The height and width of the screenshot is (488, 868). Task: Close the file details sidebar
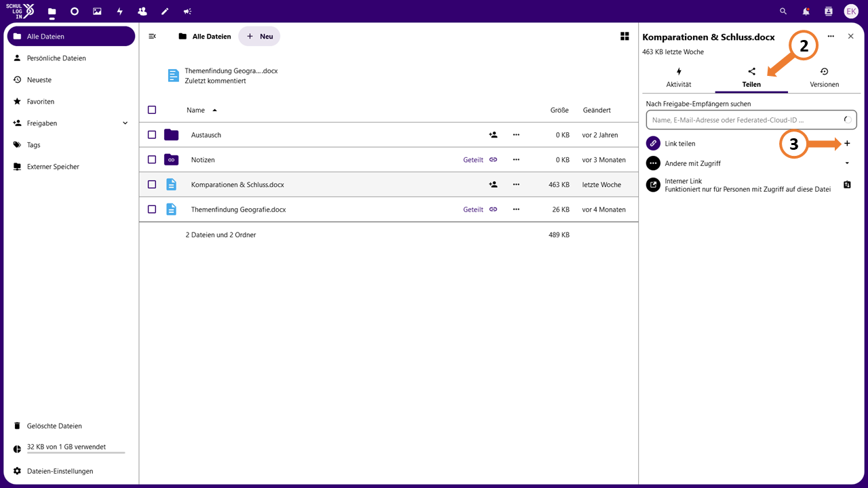(851, 37)
